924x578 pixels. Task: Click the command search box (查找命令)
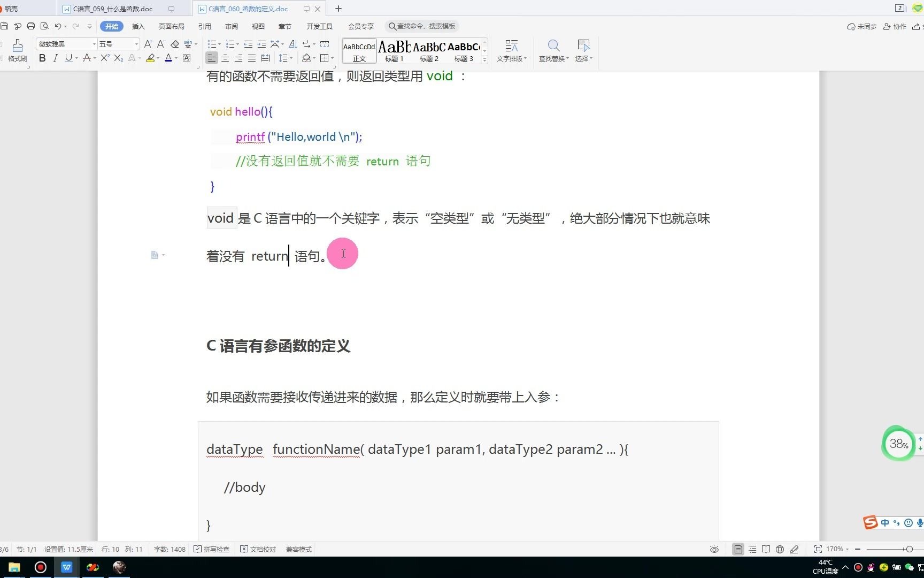pos(422,26)
